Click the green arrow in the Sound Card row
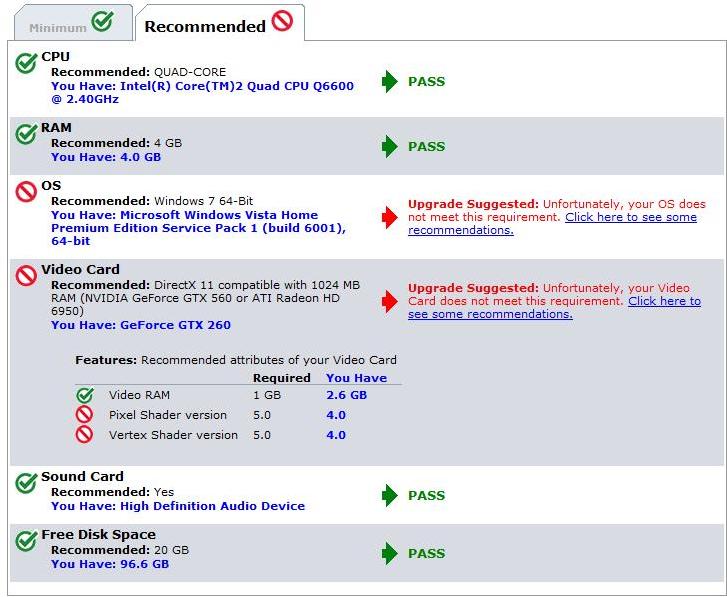The height and width of the screenshot is (597, 727). [389, 495]
